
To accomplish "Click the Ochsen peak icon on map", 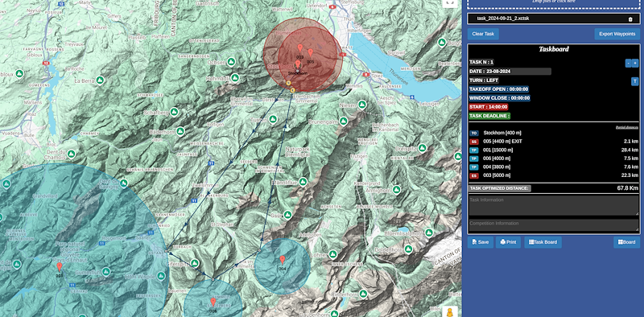I will pyautogui.click(x=231, y=62).
